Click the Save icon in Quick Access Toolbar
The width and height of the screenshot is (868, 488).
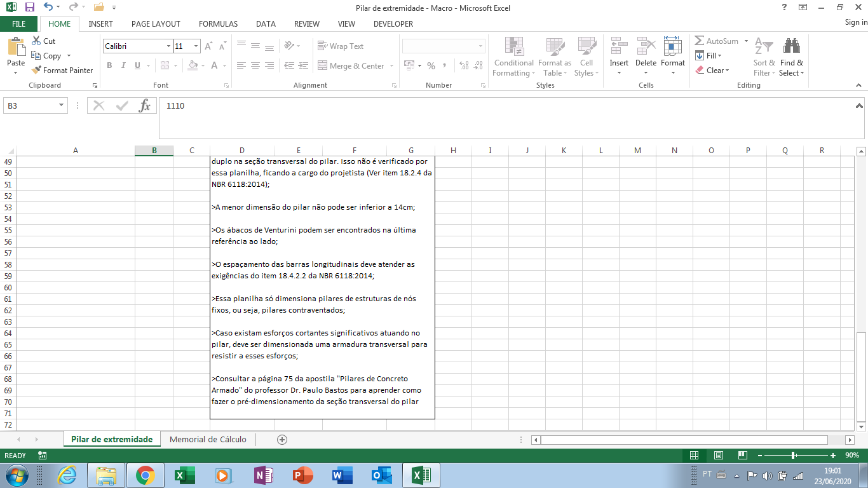(30, 8)
